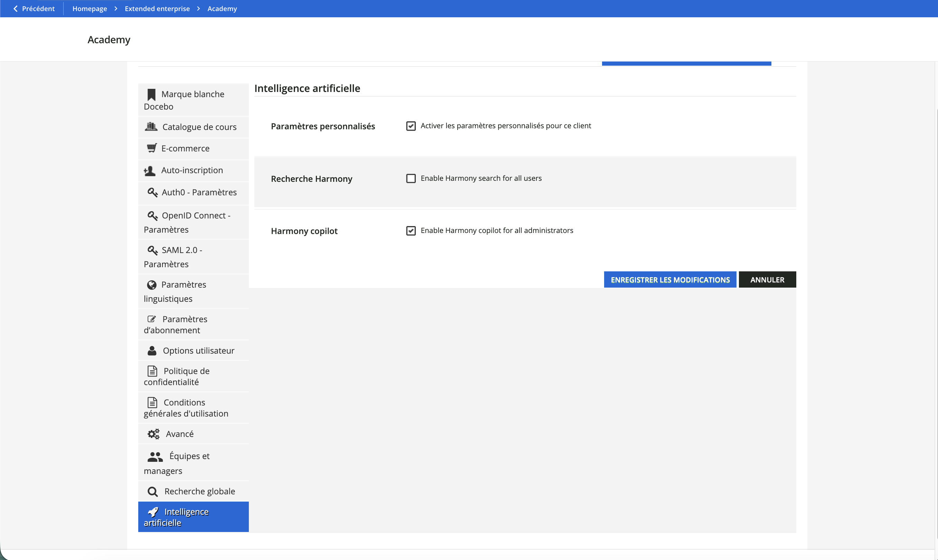Click the E-commerce shopping cart icon
The image size is (938, 560).
[x=152, y=148]
